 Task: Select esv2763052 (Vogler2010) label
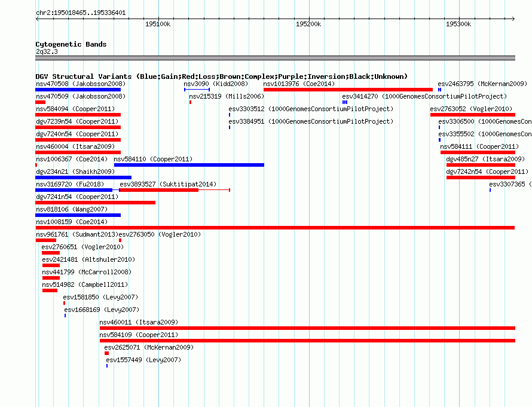pos(471,109)
